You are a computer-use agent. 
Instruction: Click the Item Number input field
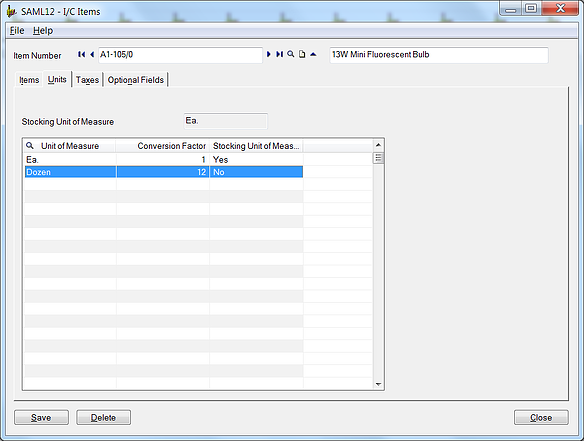[180, 55]
